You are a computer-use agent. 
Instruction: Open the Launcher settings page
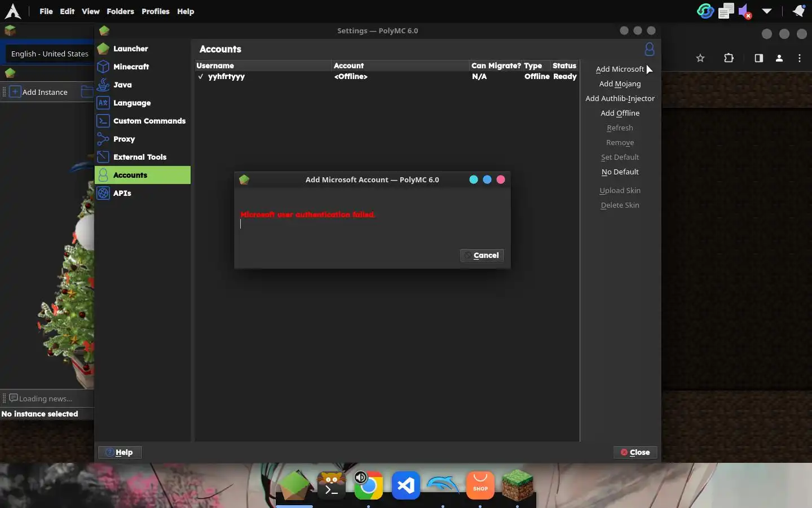pos(143,49)
